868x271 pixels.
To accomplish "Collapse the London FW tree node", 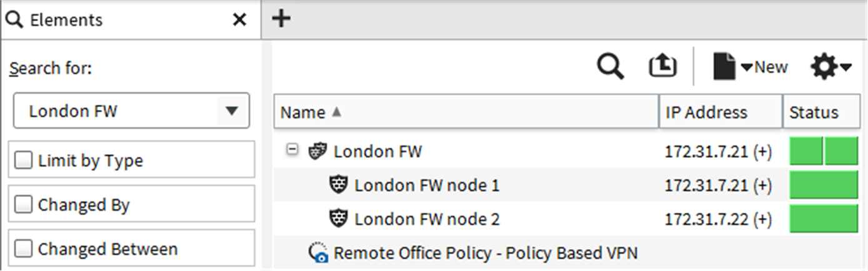I will coord(291,150).
